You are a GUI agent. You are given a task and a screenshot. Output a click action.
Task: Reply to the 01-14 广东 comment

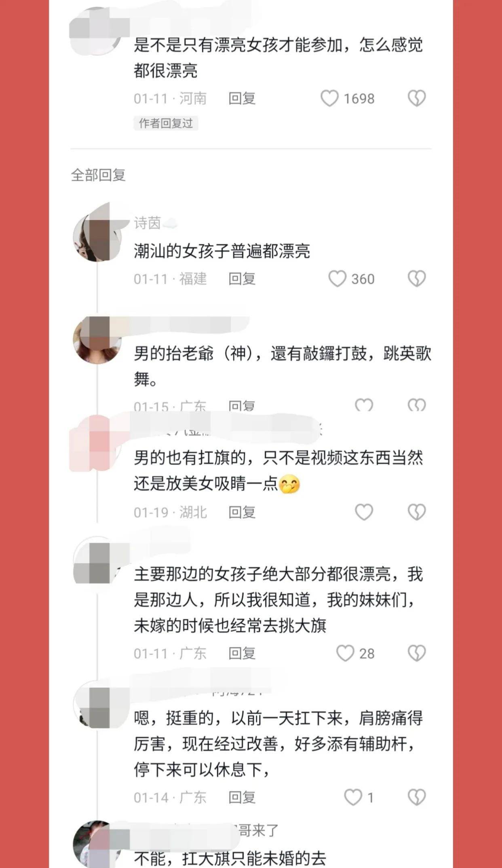coord(242,797)
